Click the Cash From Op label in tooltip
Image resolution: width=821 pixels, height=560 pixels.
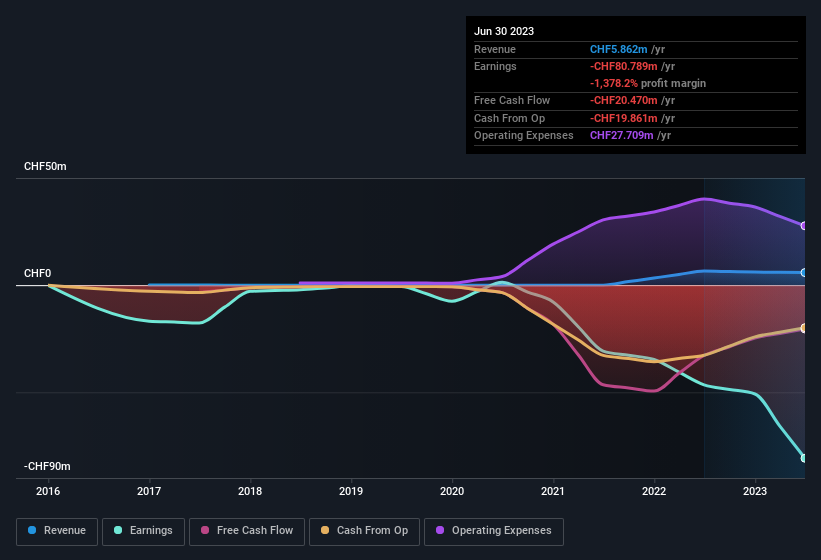click(509, 118)
